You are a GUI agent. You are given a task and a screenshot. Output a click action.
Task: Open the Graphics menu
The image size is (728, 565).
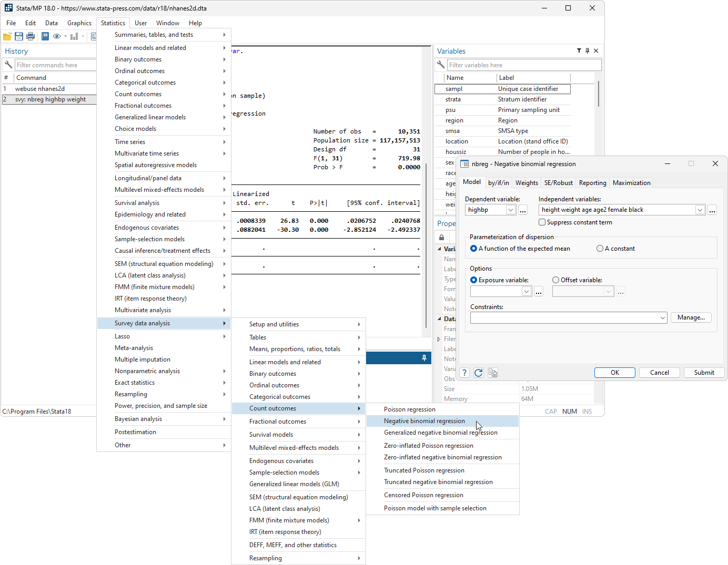(x=79, y=23)
